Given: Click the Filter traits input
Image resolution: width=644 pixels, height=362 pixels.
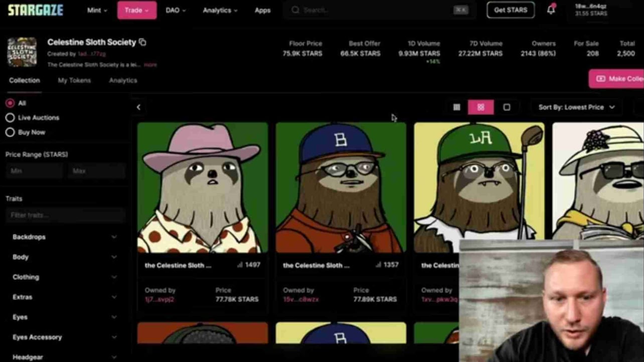Looking at the screenshot, I should point(65,215).
